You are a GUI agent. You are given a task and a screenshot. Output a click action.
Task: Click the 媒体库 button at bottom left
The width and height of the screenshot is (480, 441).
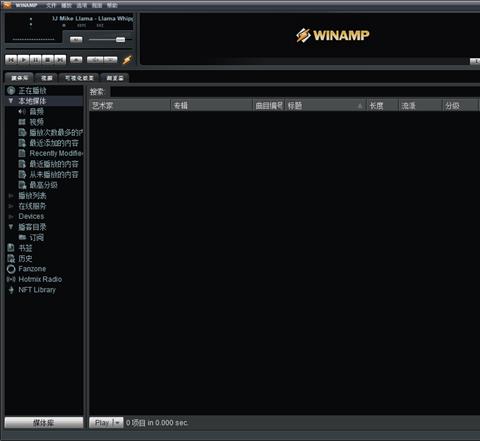point(44,423)
